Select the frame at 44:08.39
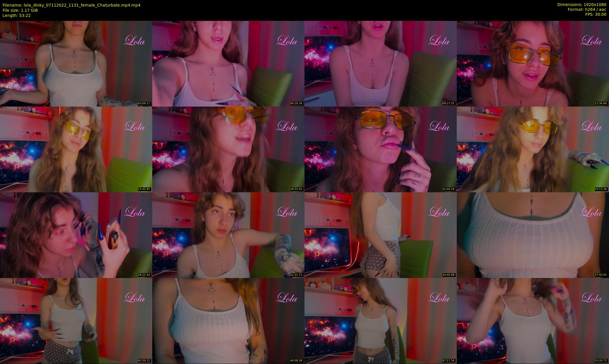This screenshot has width=609, height=364. [228, 321]
